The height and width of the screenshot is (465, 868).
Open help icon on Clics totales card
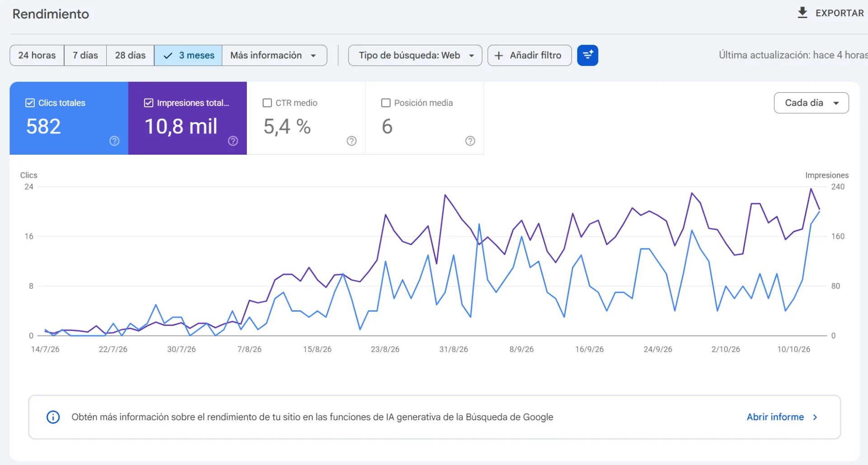pyautogui.click(x=114, y=141)
